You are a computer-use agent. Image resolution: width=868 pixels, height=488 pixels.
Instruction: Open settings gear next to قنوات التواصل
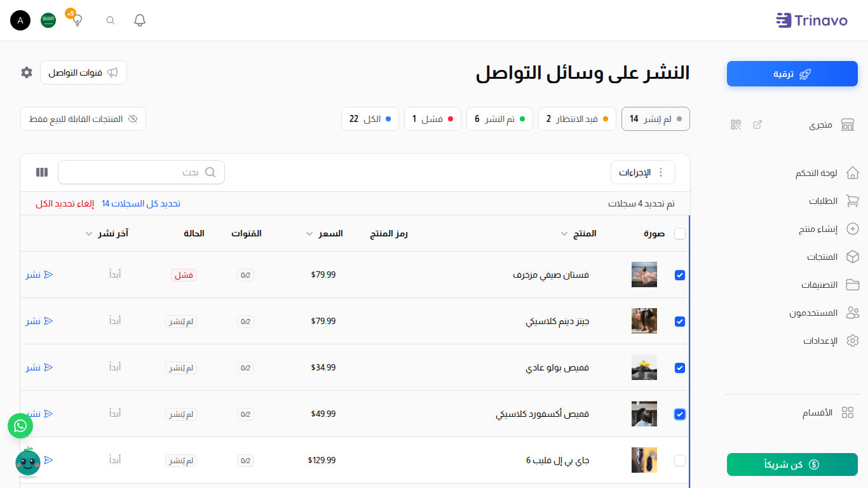tap(27, 72)
